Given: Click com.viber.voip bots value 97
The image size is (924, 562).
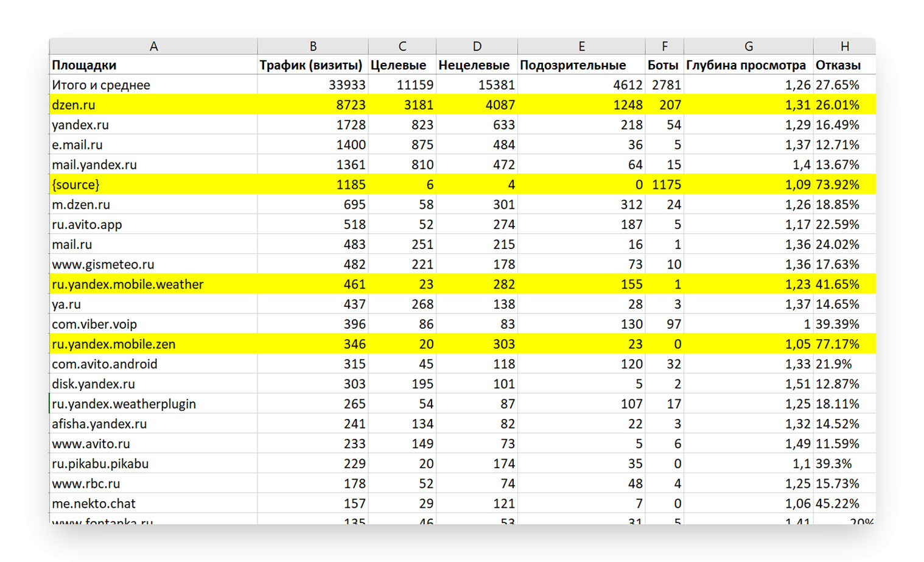Looking at the screenshot, I should click(665, 324).
